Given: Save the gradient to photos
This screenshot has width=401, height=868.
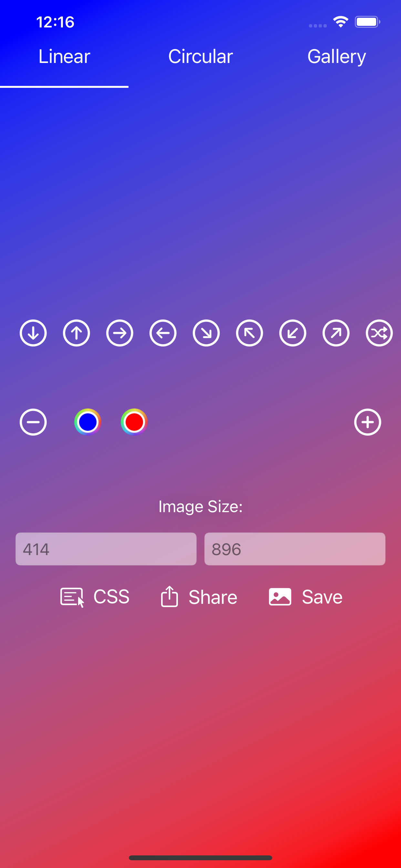Looking at the screenshot, I should tap(305, 597).
